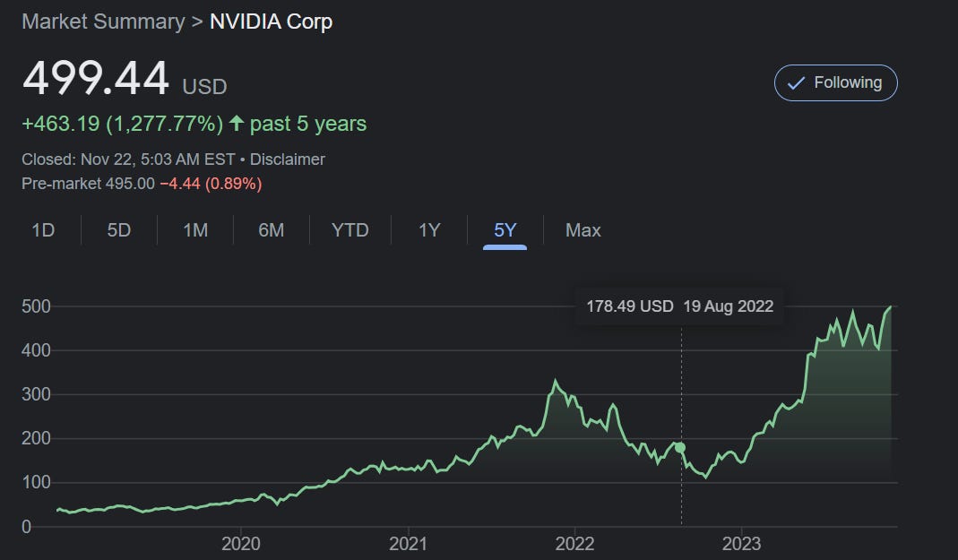Navigate back to Market Summary

click(103, 21)
